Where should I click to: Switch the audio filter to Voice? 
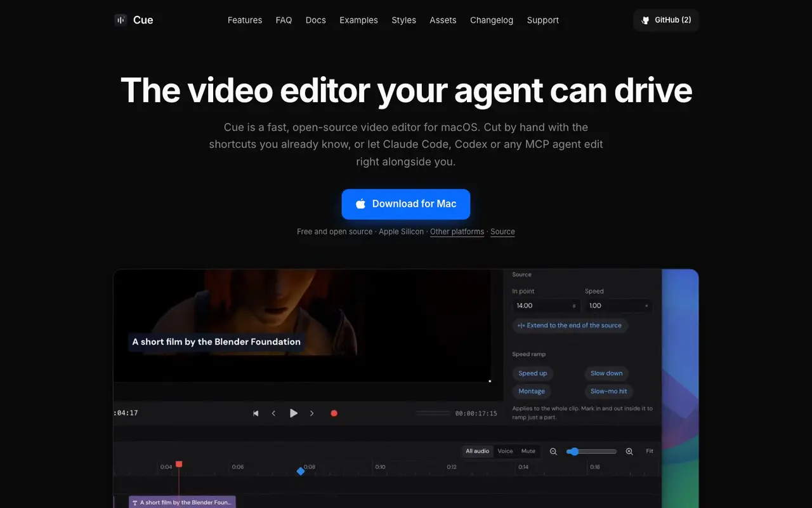click(505, 451)
